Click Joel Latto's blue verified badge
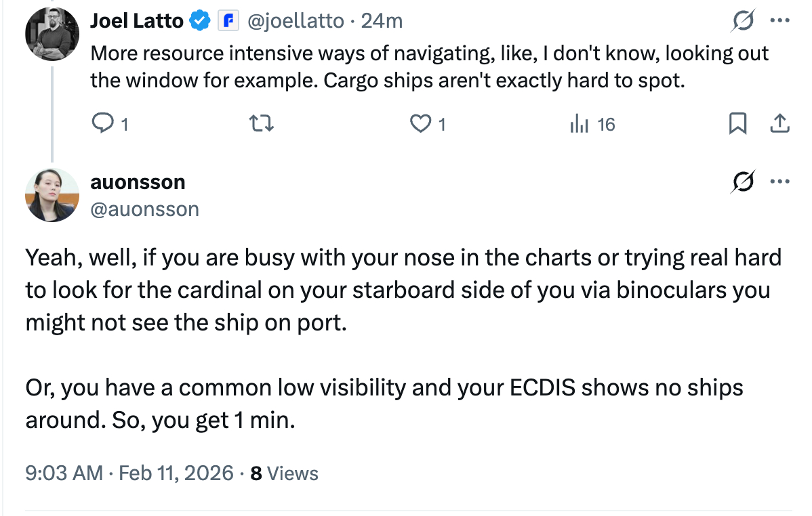Screen dimensions: 812x516 click(200, 22)
